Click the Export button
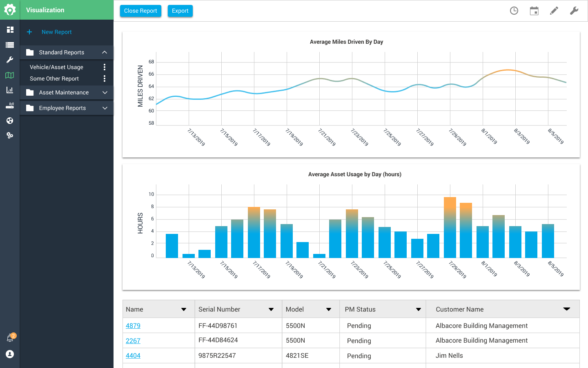Screen dimensions: 588x368 [x=180, y=11]
